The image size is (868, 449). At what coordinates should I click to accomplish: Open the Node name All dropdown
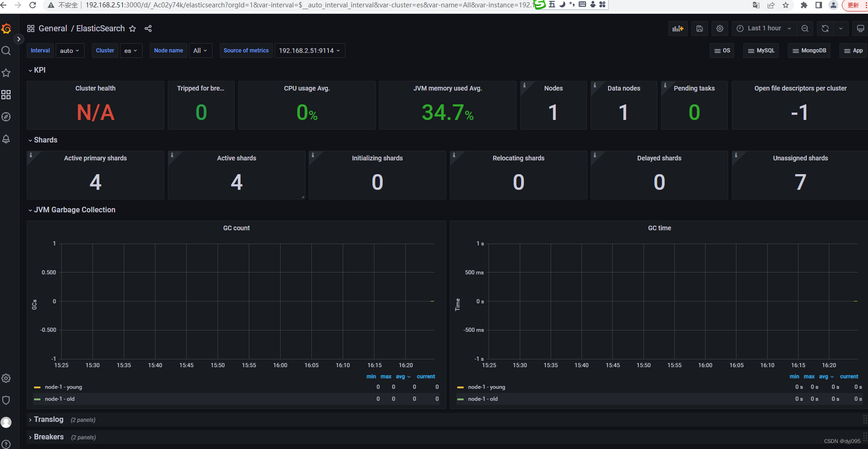click(200, 51)
